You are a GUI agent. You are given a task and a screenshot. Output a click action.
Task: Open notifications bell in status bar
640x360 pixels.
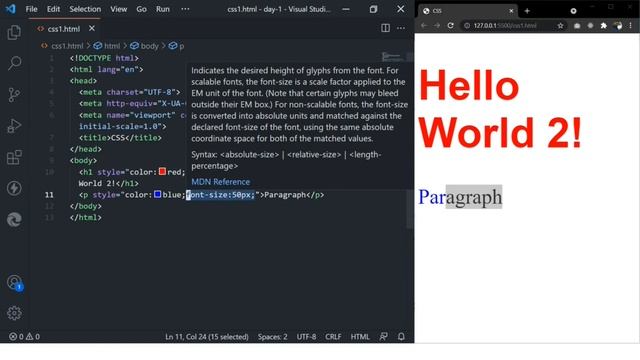401,337
